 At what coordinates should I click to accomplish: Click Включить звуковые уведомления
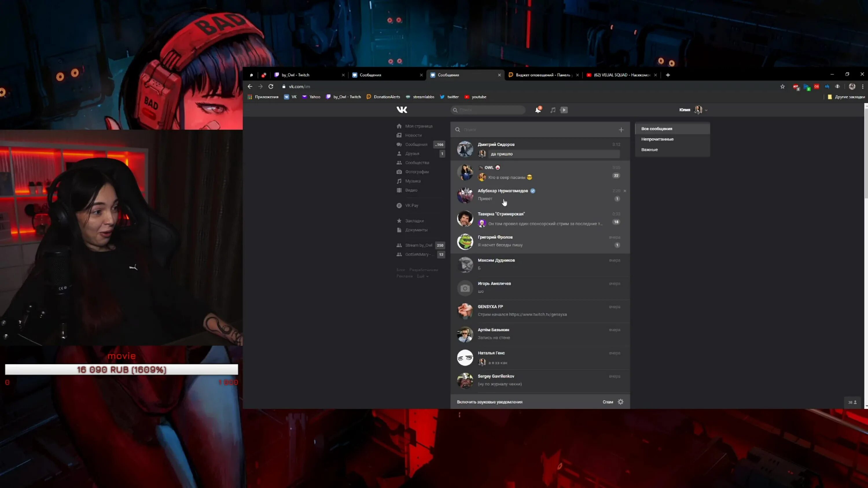(490, 402)
